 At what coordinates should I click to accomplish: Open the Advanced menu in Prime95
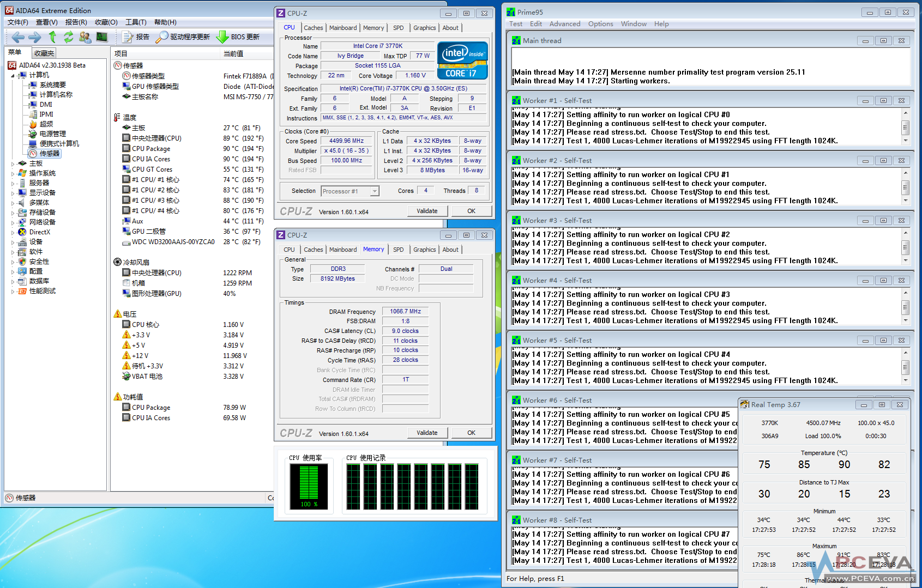pyautogui.click(x=564, y=24)
